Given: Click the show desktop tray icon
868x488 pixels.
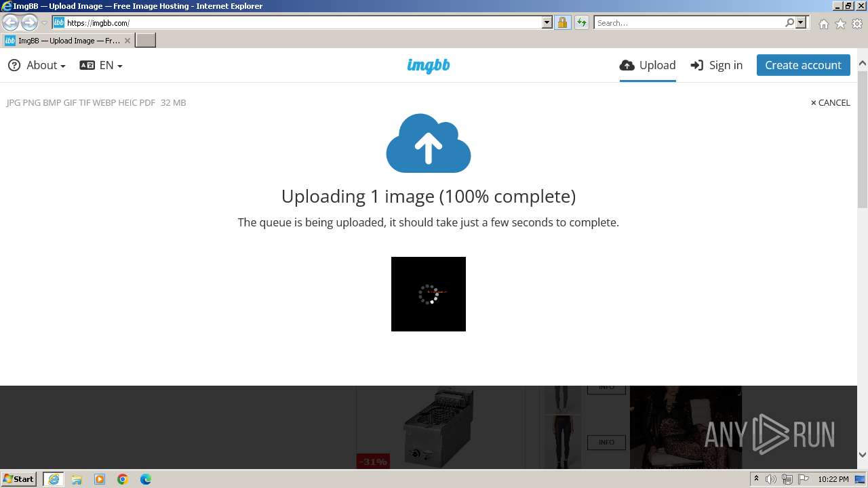Looking at the screenshot, I should (x=861, y=479).
